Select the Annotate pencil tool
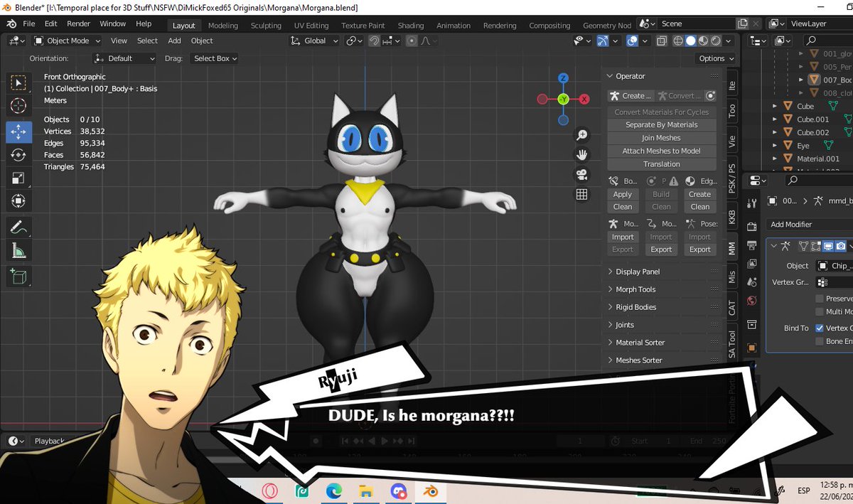The height and width of the screenshot is (504, 853). pyautogui.click(x=19, y=227)
